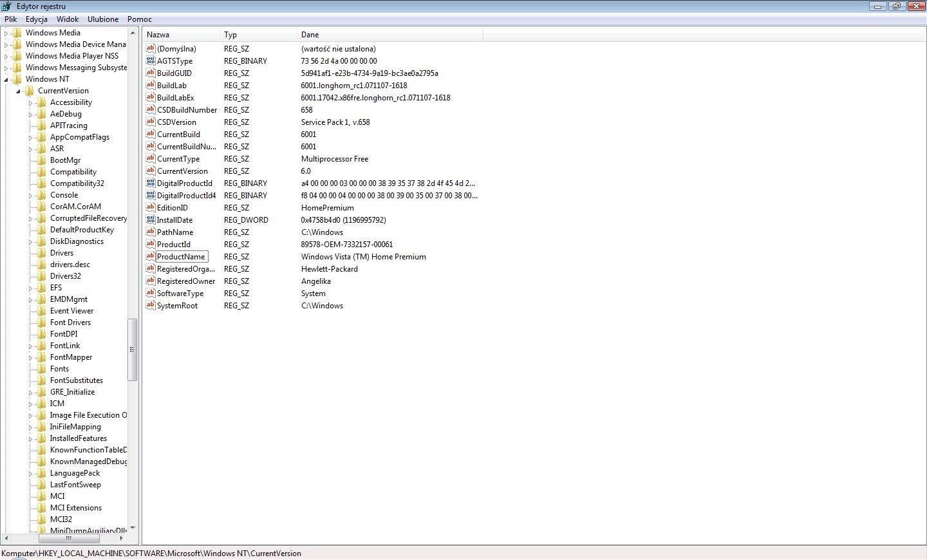Select the BuildLabEx value name
The image size is (927, 560).
176,98
